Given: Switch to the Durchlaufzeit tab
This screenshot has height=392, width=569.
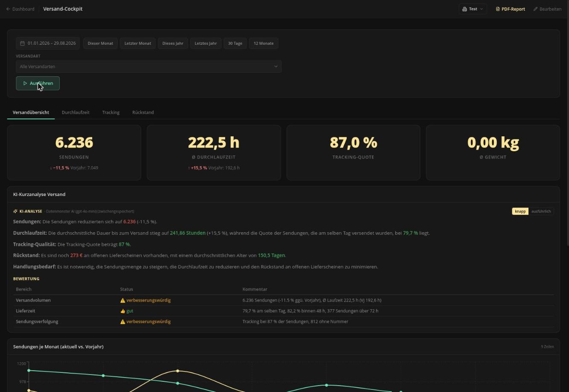Looking at the screenshot, I should 75,112.
